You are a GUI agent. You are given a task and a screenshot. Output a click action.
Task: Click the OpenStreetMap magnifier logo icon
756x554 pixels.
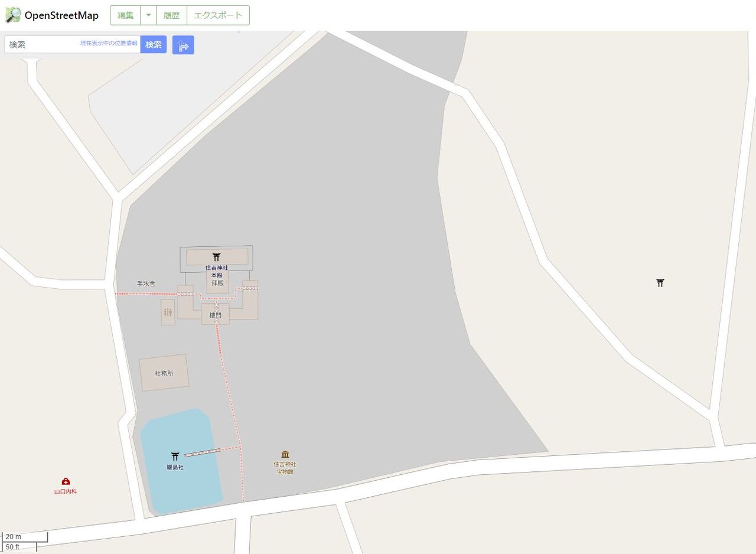pos(13,15)
